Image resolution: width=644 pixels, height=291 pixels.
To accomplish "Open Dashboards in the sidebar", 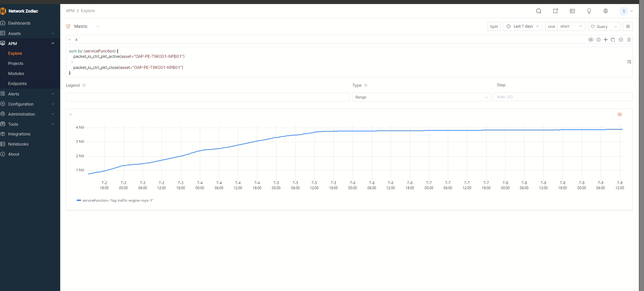I will [19, 23].
